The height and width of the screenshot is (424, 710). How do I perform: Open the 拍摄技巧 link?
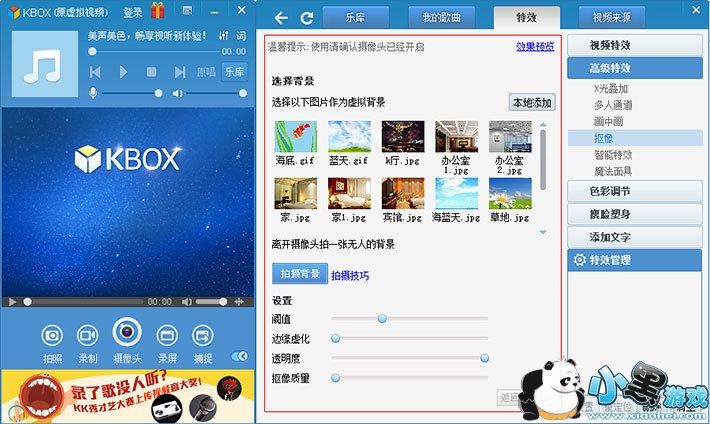pos(350,275)
